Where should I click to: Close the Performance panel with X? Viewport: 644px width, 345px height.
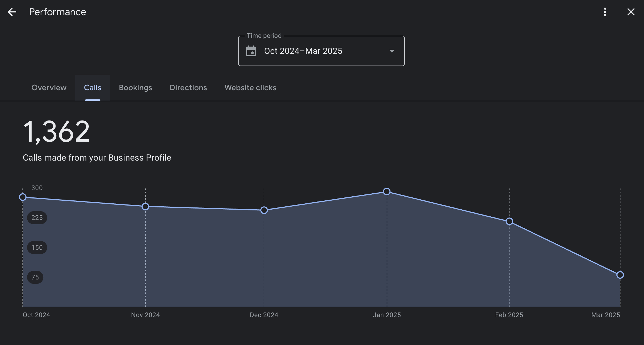[631, 12]
